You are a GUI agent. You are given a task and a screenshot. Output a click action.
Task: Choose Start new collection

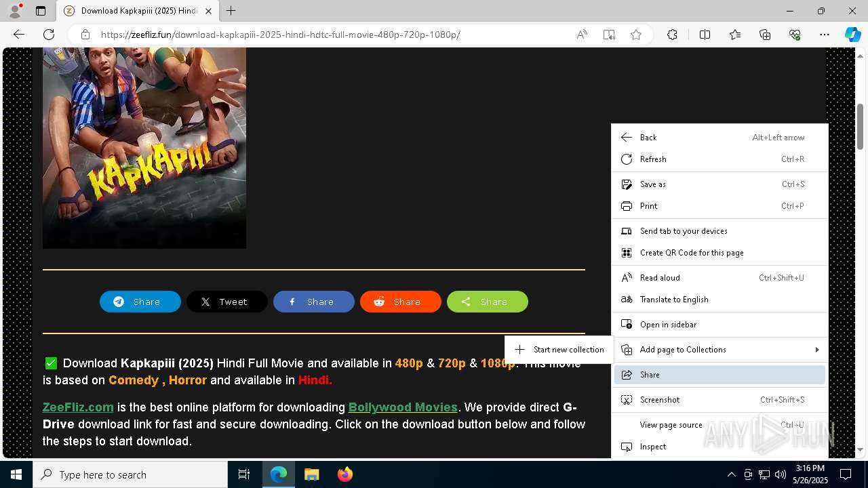(559, 350)
